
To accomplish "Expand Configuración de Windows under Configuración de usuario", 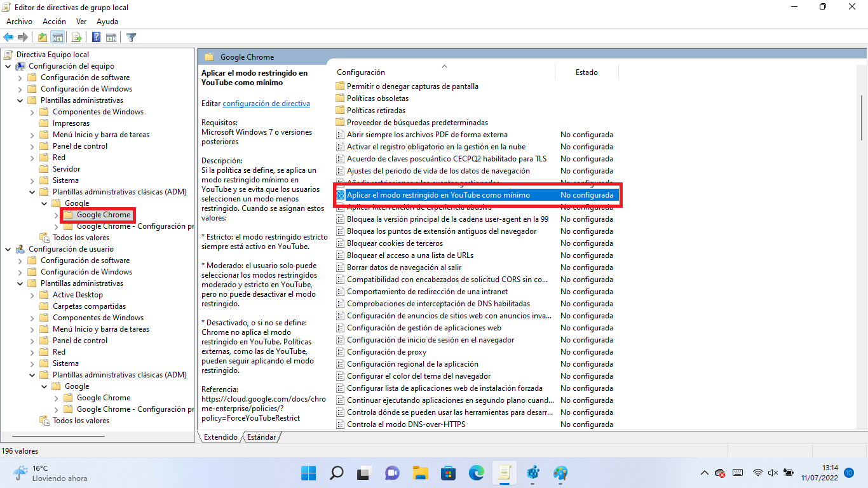I will click(x=20, y=272).
